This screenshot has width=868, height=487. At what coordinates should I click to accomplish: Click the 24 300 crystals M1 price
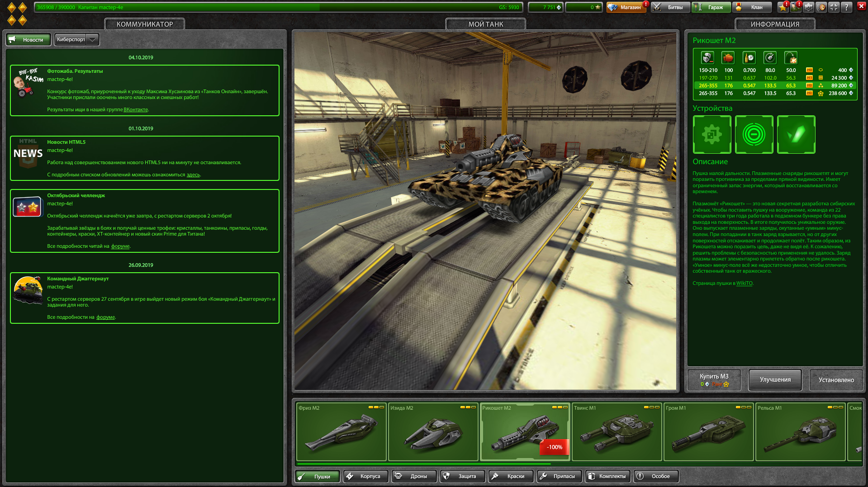click(x=842, y=78)
